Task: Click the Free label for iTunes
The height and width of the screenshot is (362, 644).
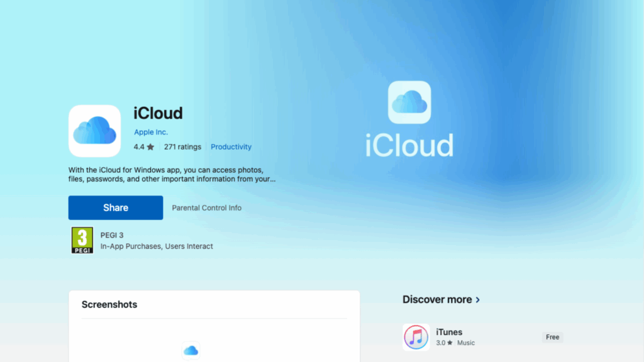Action: point(552,337)
